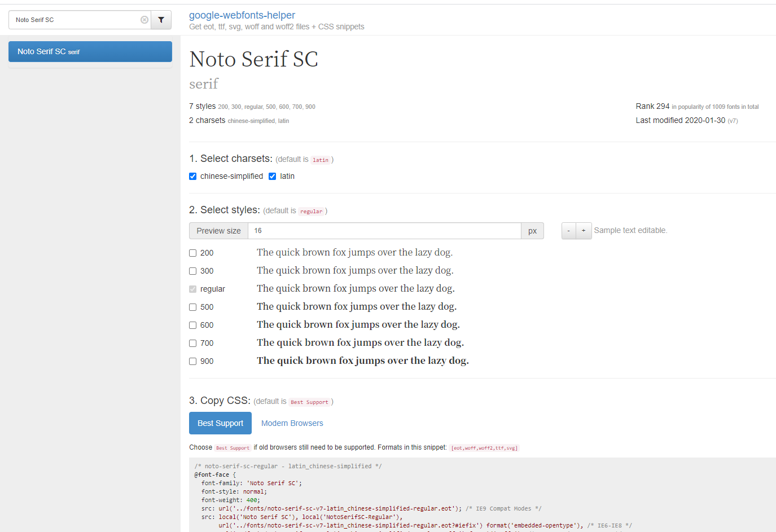
Task: Toggle the latin charset checkbox
Action: click(273, 176)
